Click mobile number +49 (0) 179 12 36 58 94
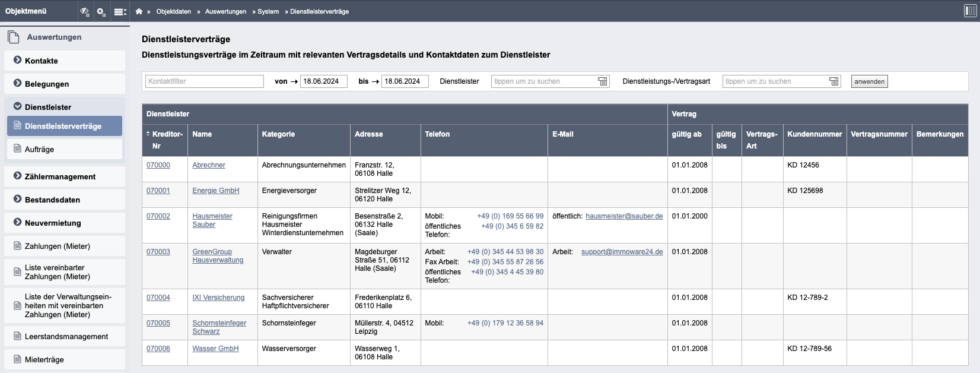 click(x=505, y=323)
